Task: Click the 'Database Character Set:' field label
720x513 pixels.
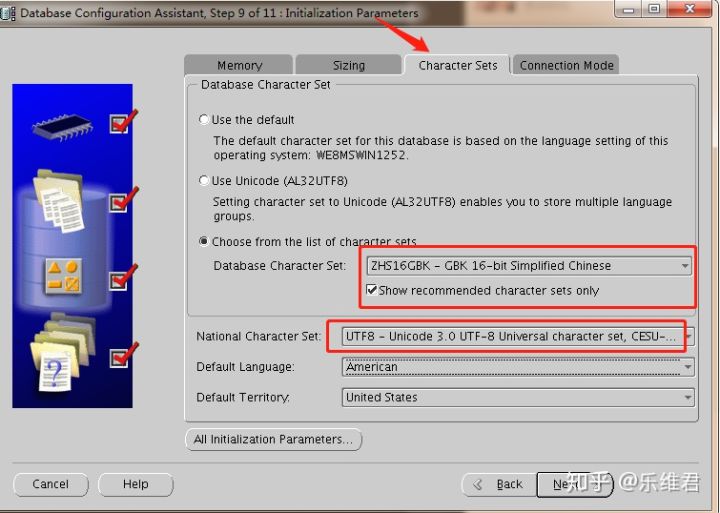Action: tap(279, 266)
